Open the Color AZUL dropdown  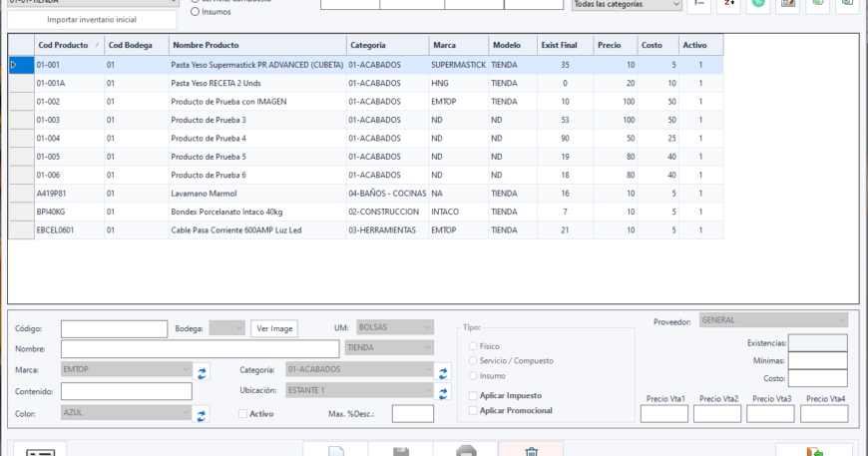(127, 412)
